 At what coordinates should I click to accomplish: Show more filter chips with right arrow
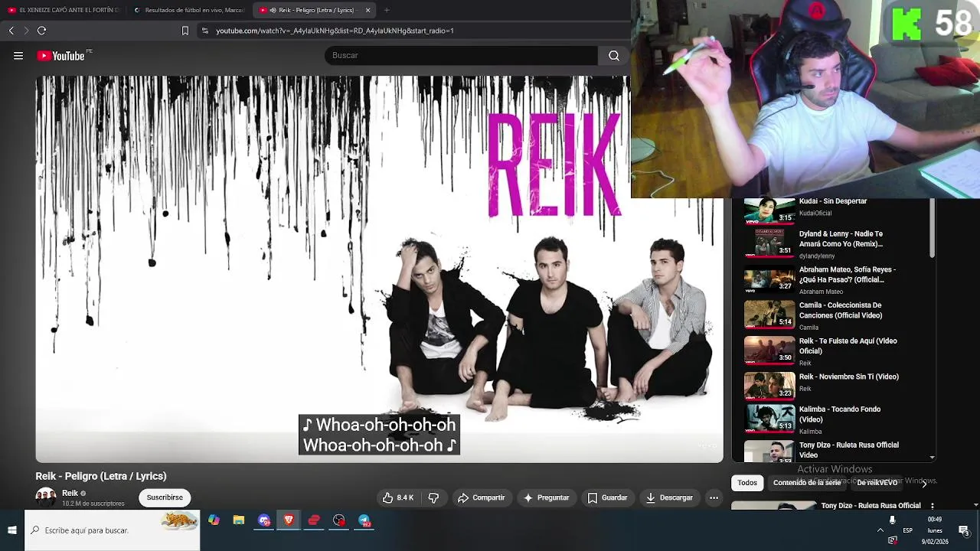924,483
